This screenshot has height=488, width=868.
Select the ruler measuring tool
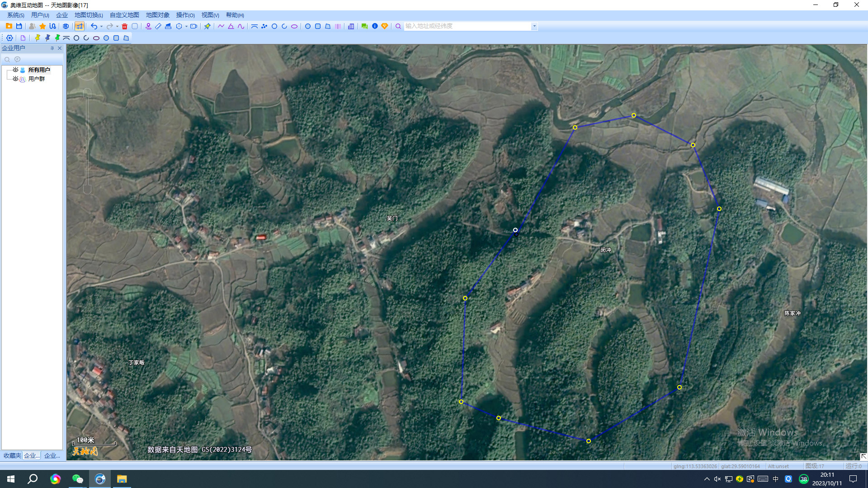point(158,26)
